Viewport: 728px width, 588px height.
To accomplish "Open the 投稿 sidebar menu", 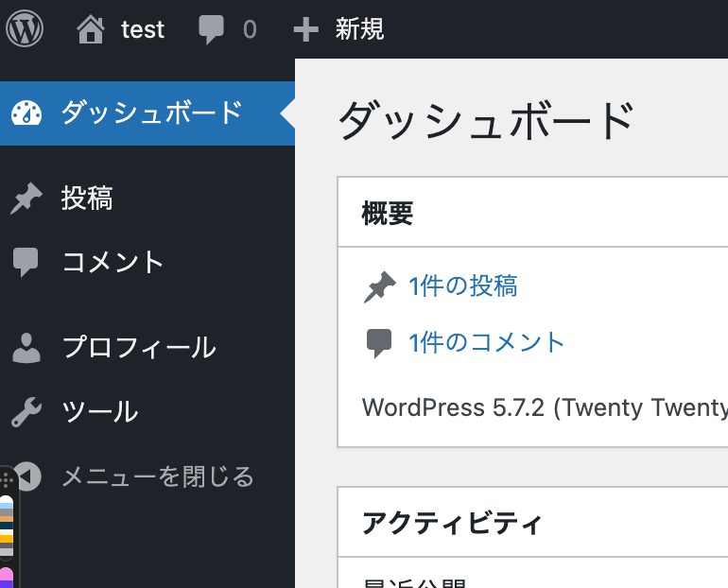I will point(87,199).
